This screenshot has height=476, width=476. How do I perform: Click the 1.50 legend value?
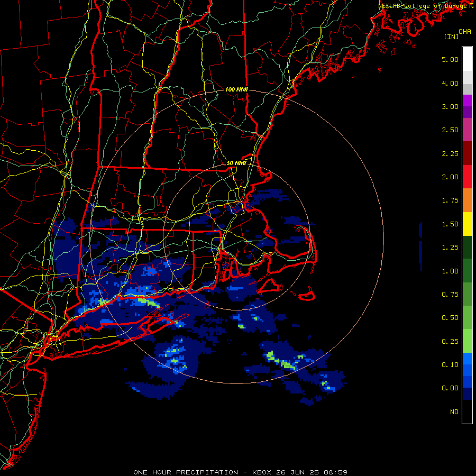coord(450,224)
